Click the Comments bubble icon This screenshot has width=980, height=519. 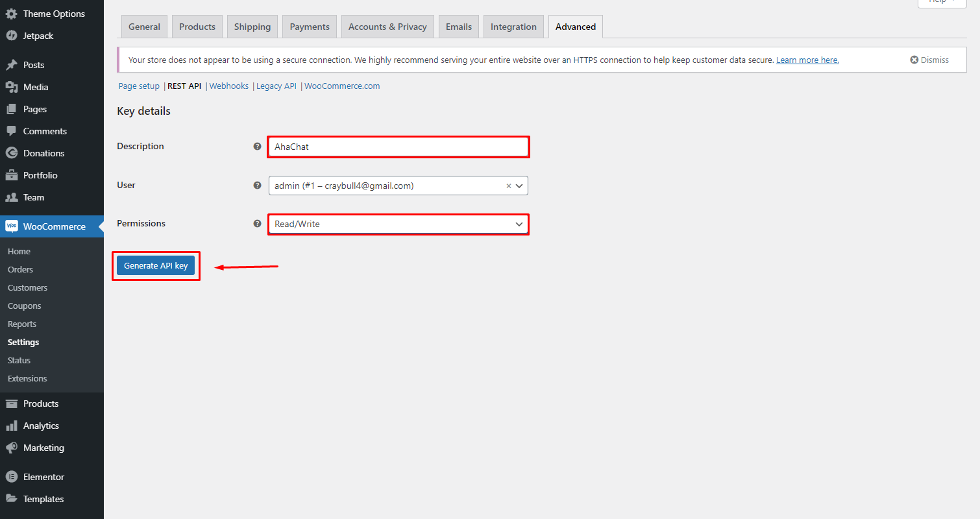click(x=12, y=131)
